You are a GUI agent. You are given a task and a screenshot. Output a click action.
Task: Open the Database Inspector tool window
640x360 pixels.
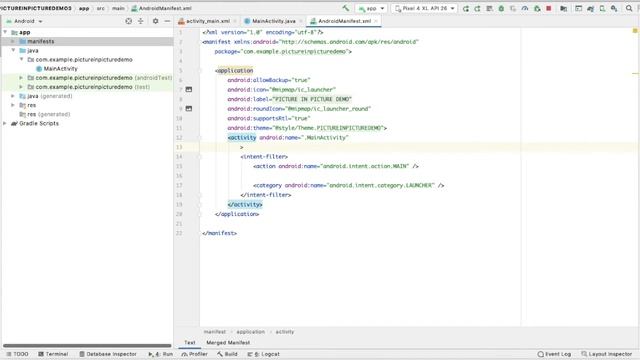click(x=108, y=354)
